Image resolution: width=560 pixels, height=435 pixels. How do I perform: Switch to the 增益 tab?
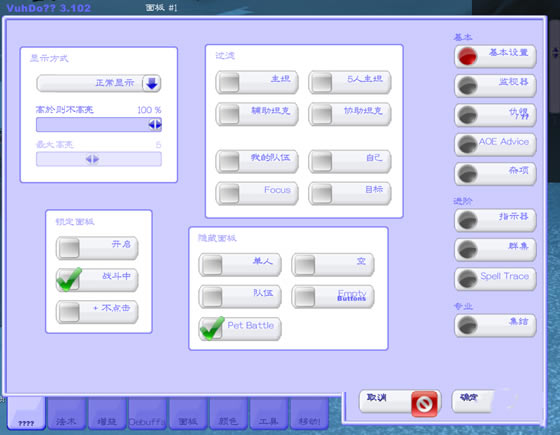click(x=107, y=414)
